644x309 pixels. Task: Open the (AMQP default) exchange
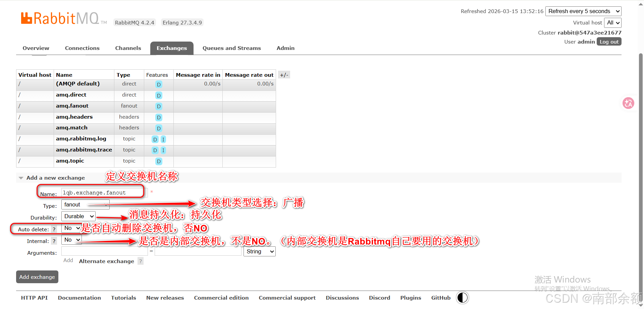(78, 84)
